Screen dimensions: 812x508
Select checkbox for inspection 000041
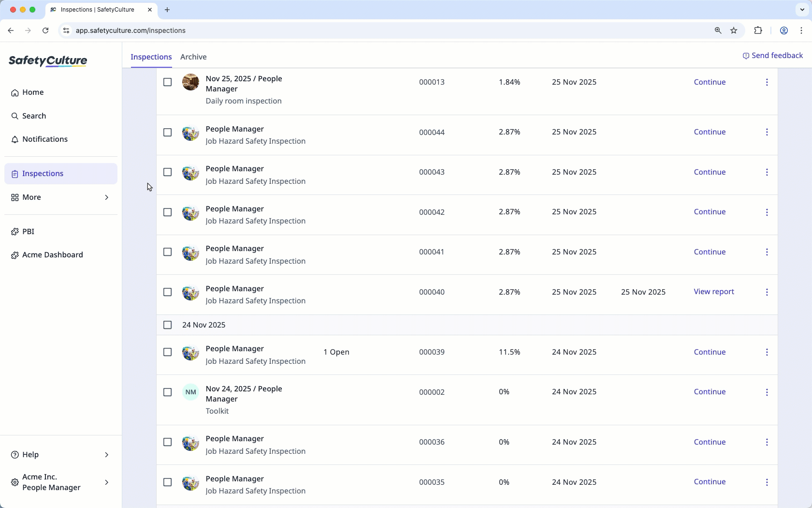tap(167, 252)
